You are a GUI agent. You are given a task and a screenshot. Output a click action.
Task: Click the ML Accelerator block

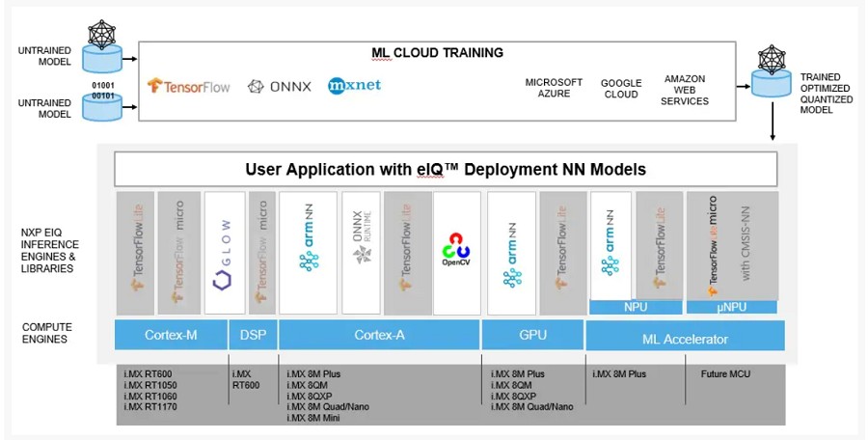686,335
